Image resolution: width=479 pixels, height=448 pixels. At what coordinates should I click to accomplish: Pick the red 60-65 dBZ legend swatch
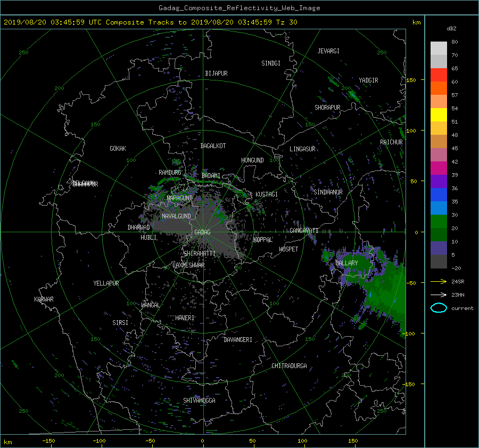[439, 75]
